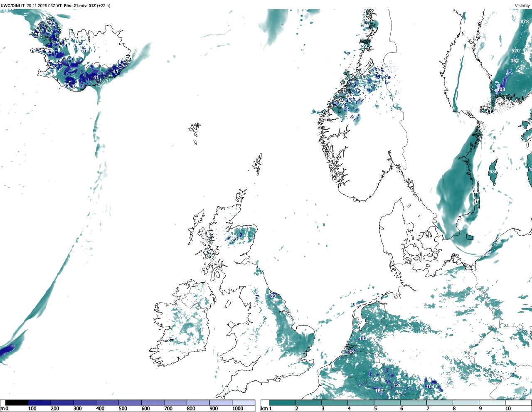Click the 3–4 km teal legend swatch
The height and width of the screenshot is (412, 532).
(335, 403)
